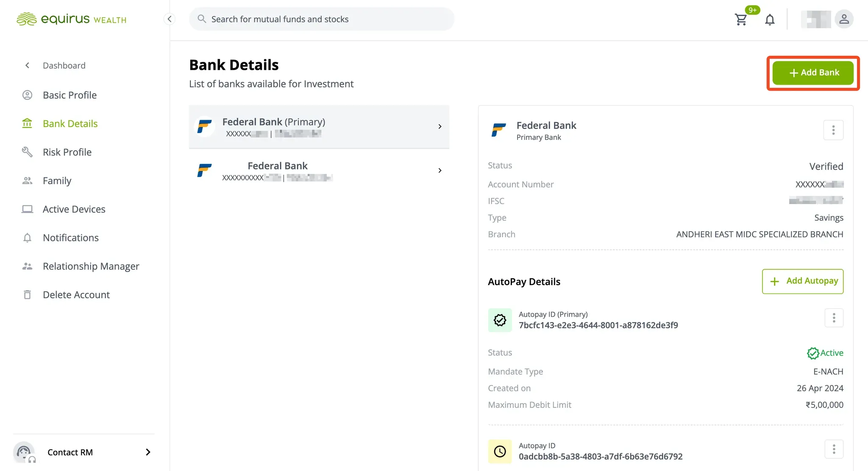
Task: Click the back arrow beside Dashboard
Action: [27, 65]
